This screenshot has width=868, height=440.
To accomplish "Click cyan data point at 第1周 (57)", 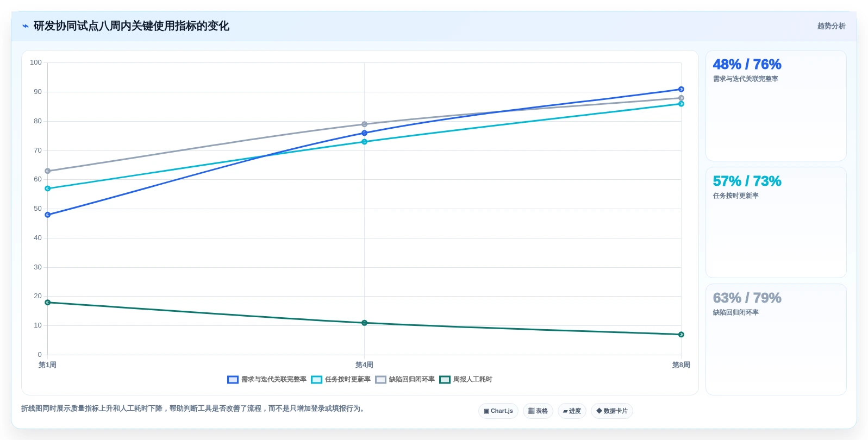I will (x=48, y=188).
